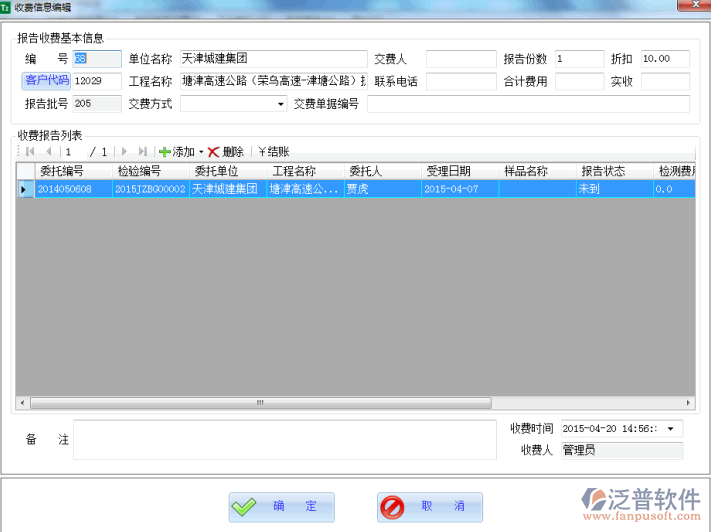Click the 确定 confirm button

pos(282,507)
